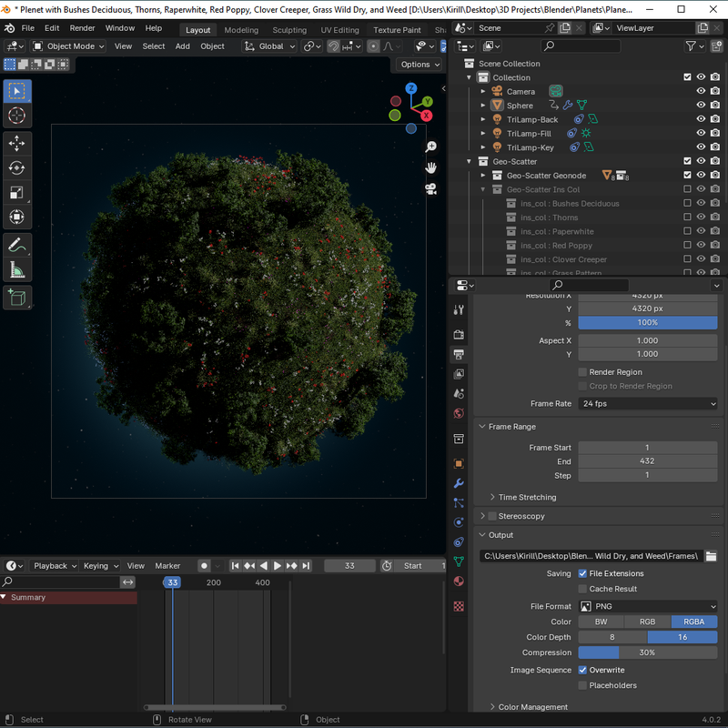Open the File Format PNG dropdown
The height and width of the screenshot is (728, 728).
click(x=648, y=607)
